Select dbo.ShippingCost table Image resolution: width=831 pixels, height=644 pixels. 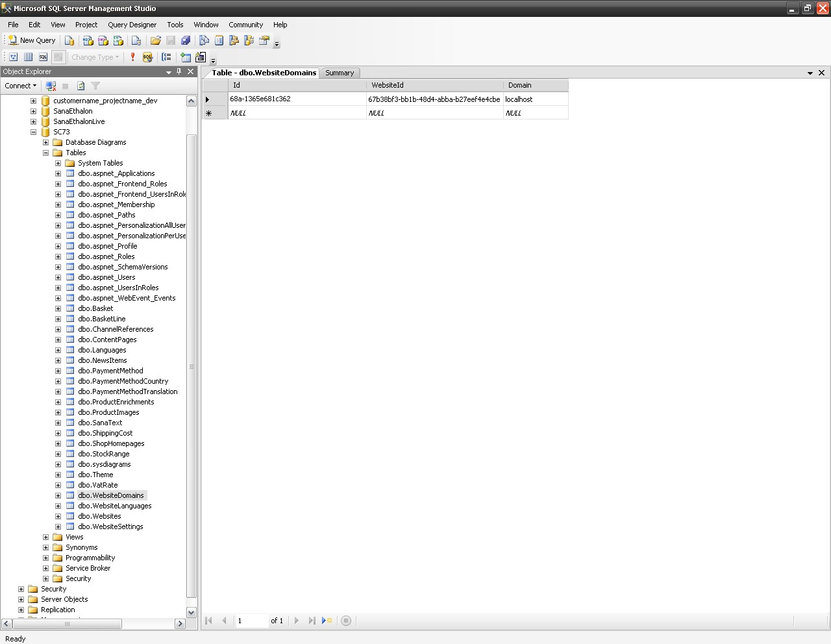pyautogui.click(x=105, y=433)
